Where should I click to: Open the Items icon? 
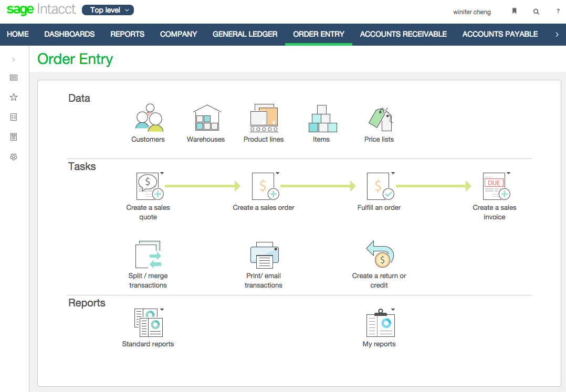(x=321, y=119)
